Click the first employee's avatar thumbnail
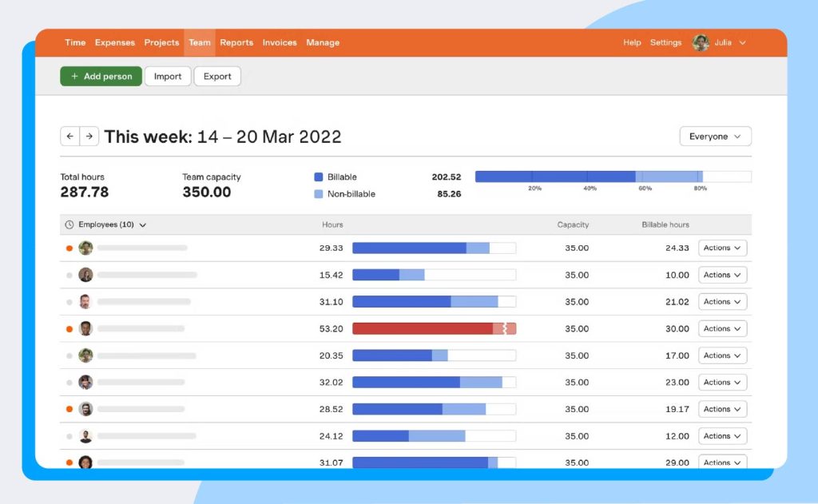Viewport: 818px width, 504px height. click(85, 248)
